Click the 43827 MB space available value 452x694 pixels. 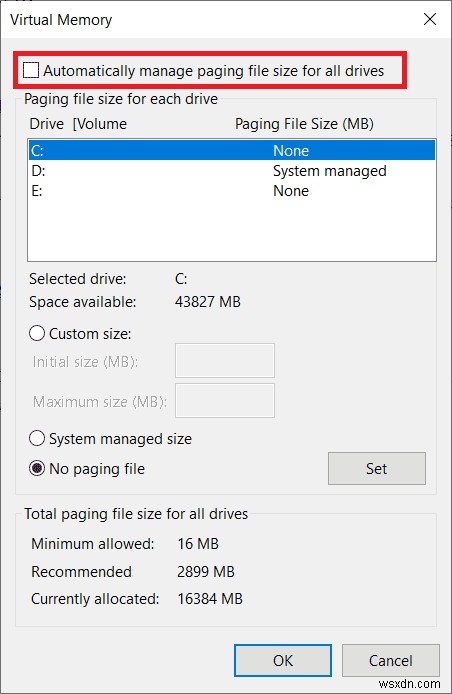(208, 302)
